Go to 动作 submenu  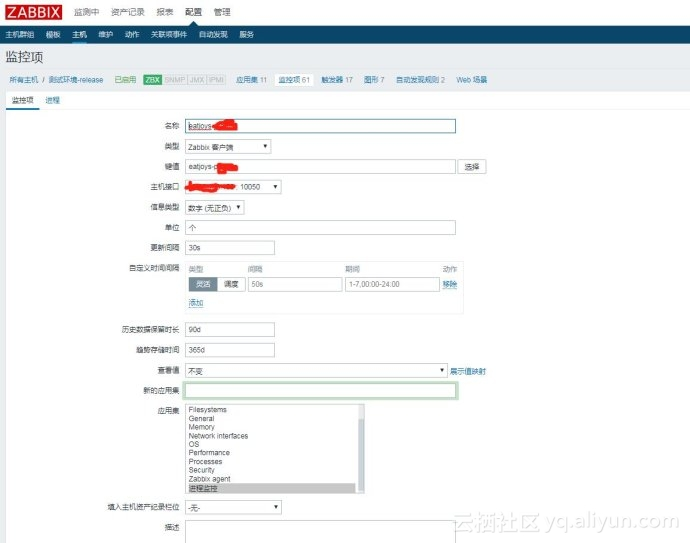pos(132,34)
